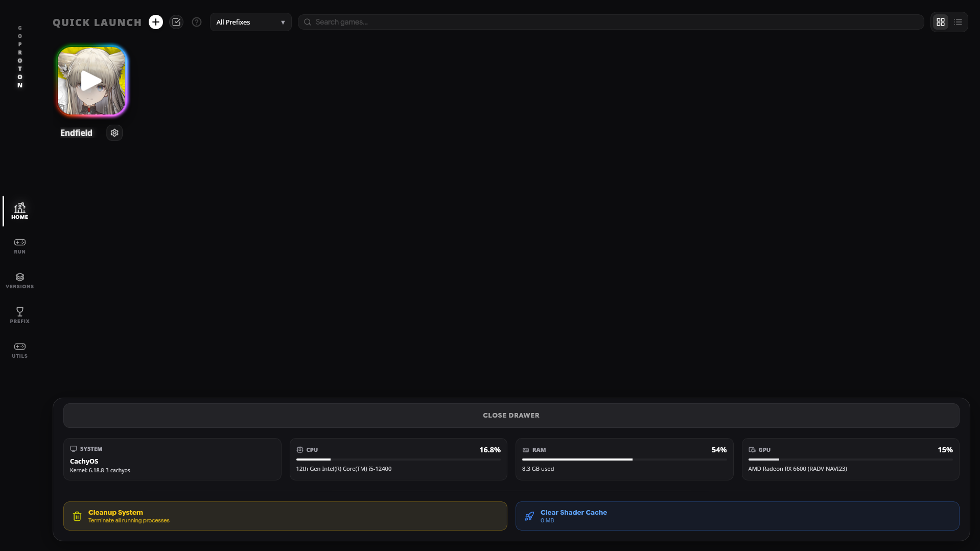The height and width of the screenshot is (551, 980).
Task: Click the GPU usage progress bar
Action: tap(850, 460)
